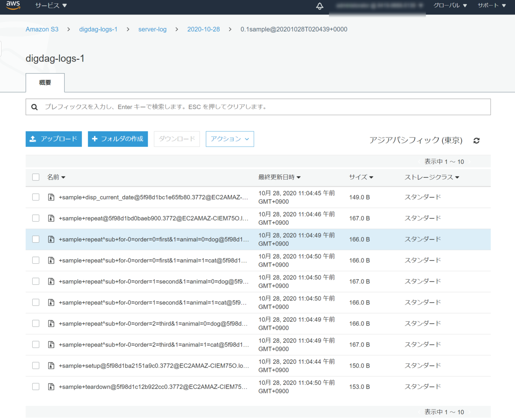The height and width of the screenshot is (420, 515).
Task: Click the top 表示中 1 ～ 10 pager
Action: [444, 161]
